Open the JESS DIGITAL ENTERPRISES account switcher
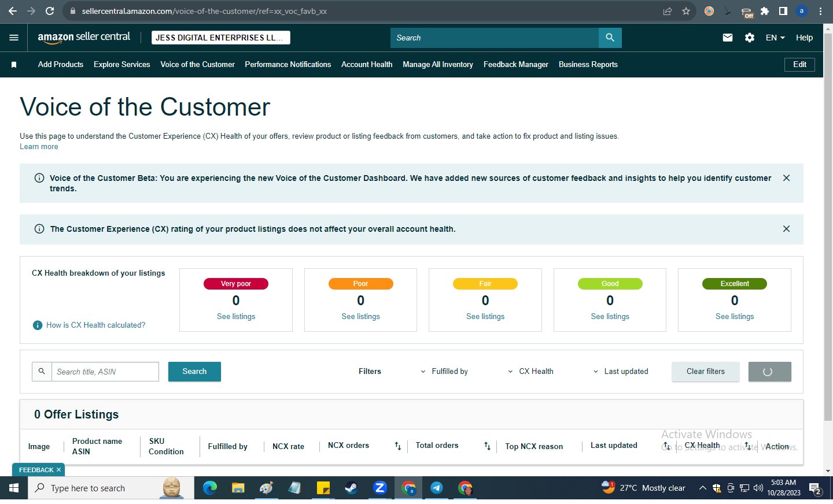This screenshot has width=833, height=504. 221,38
